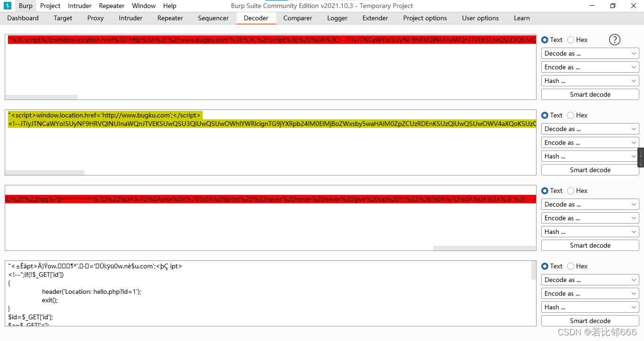Click horizontal scrollbar of third decoder box
Viewport: 644px width, 341px height.
[485, 248]
